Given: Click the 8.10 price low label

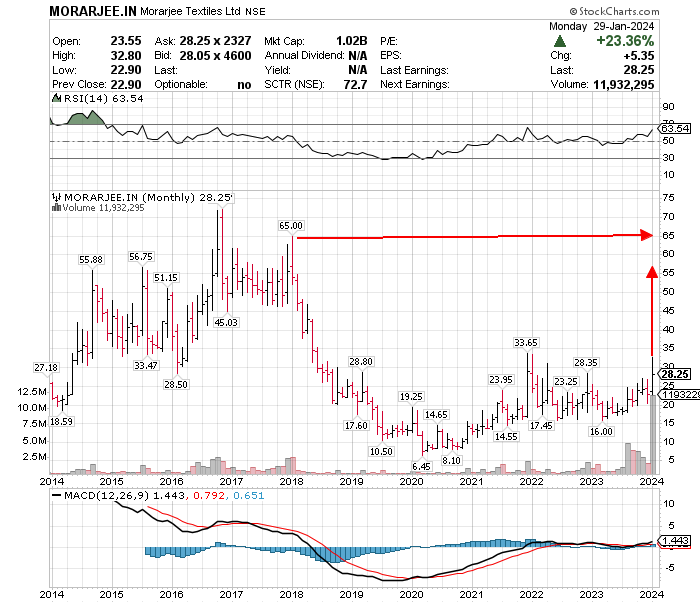Looking at the screenshot, I should 451,460.
